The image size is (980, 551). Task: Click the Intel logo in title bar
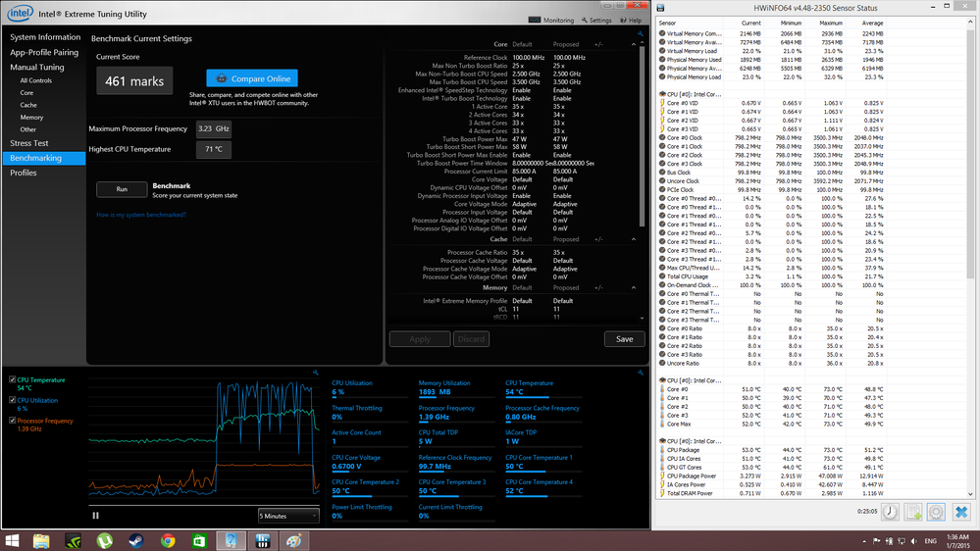click(20, 13)
